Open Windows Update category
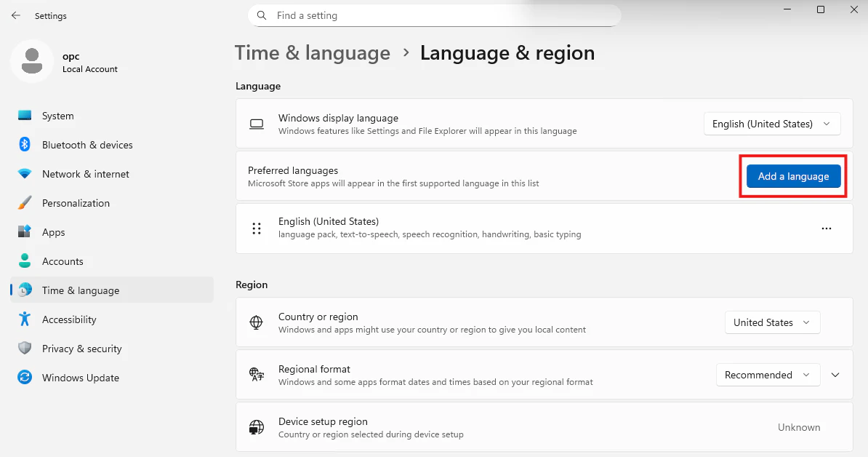Screen dimensions: 868x457 click(x=112, y=377)
